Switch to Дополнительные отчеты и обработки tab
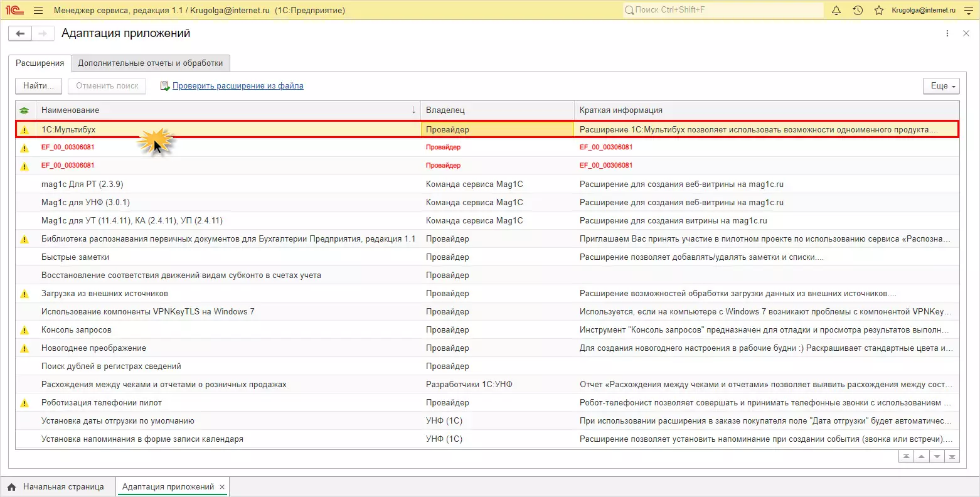980x497 pixels. 151,63
